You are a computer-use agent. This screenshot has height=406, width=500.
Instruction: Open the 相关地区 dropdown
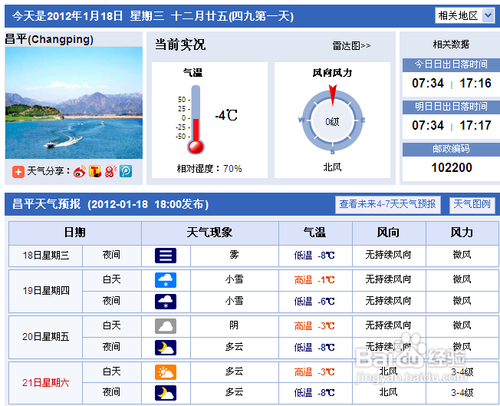tap(465, 15)
